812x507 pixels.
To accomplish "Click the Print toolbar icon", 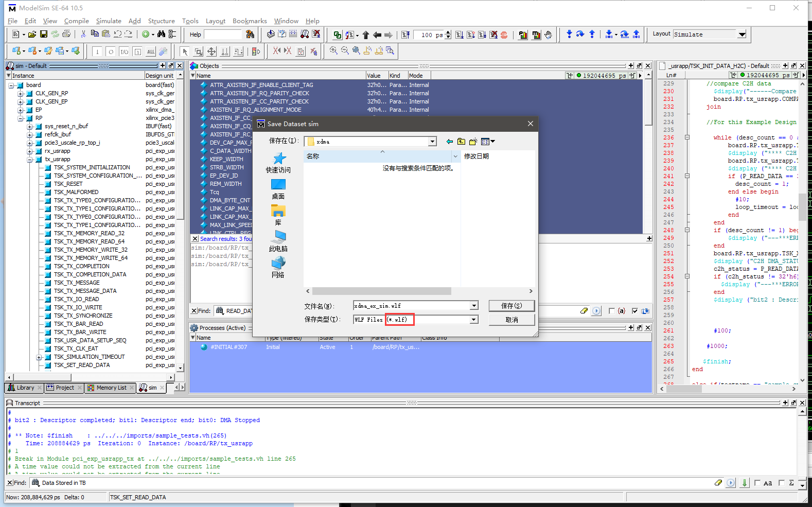I will (x=66, y=34).
